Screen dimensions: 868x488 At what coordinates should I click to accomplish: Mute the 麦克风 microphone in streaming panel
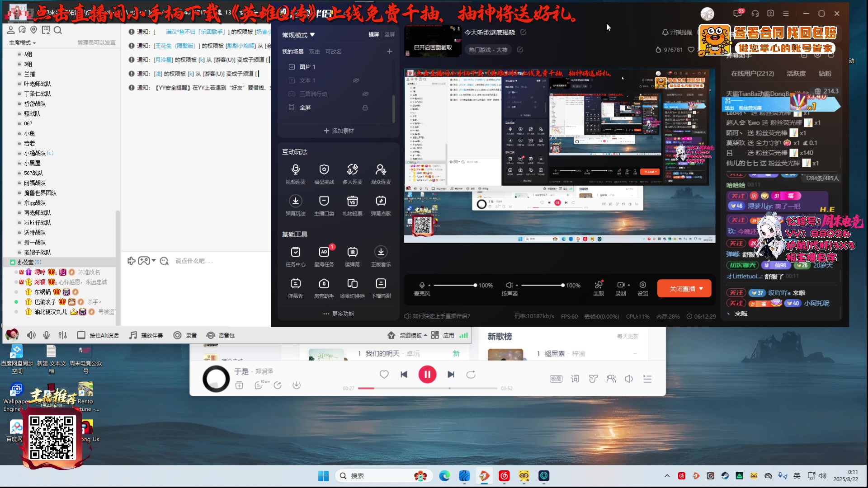click(422, 285)
